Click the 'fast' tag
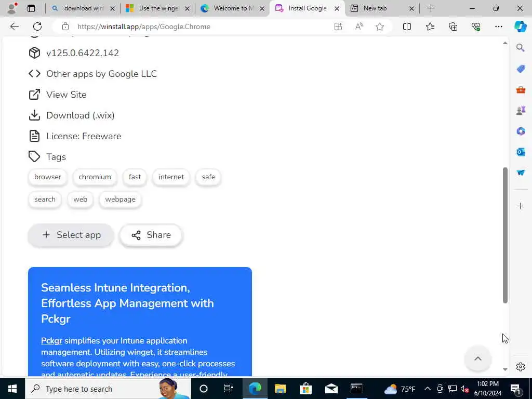 click(135, 177)
